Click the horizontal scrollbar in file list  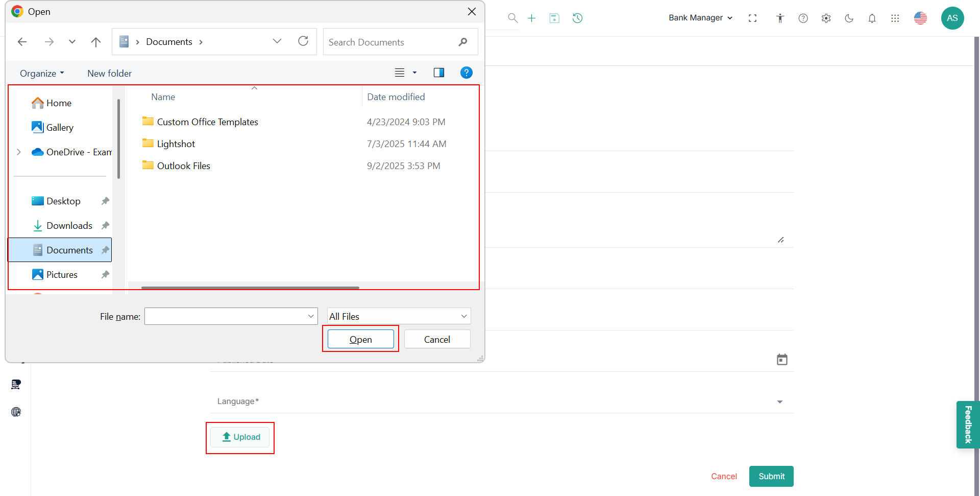click(250, 288)
